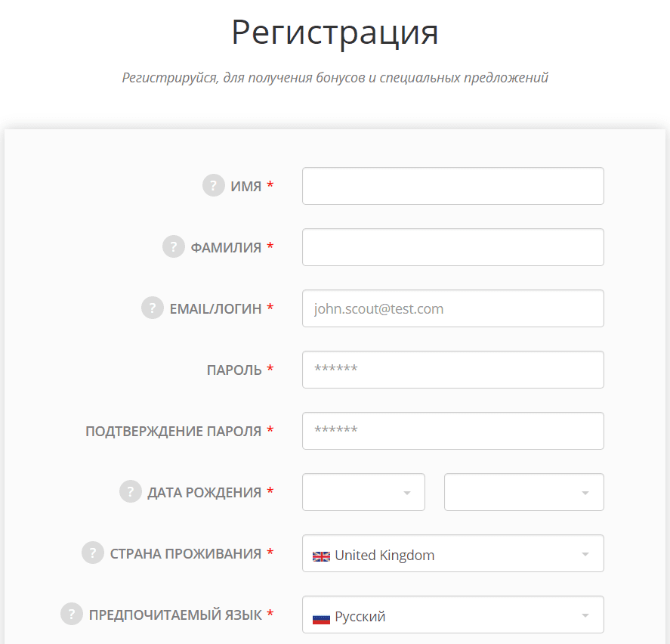Focus the ПОДТВЕРЖДЕНИЕ ПАРОЛЯ field

(x=452, y=431)
